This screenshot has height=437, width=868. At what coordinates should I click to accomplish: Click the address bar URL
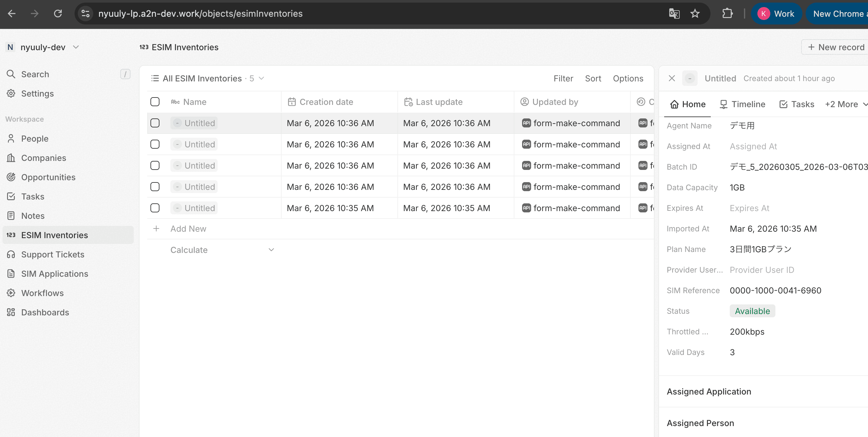201,14
